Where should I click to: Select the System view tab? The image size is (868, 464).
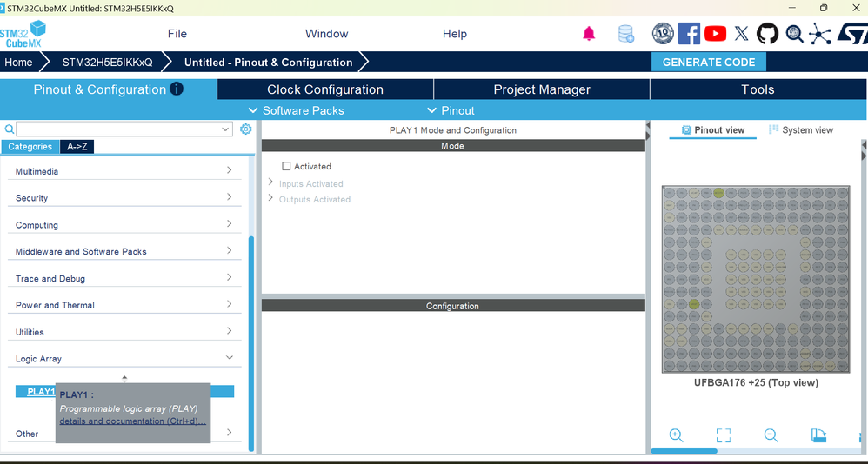[801, 130]
